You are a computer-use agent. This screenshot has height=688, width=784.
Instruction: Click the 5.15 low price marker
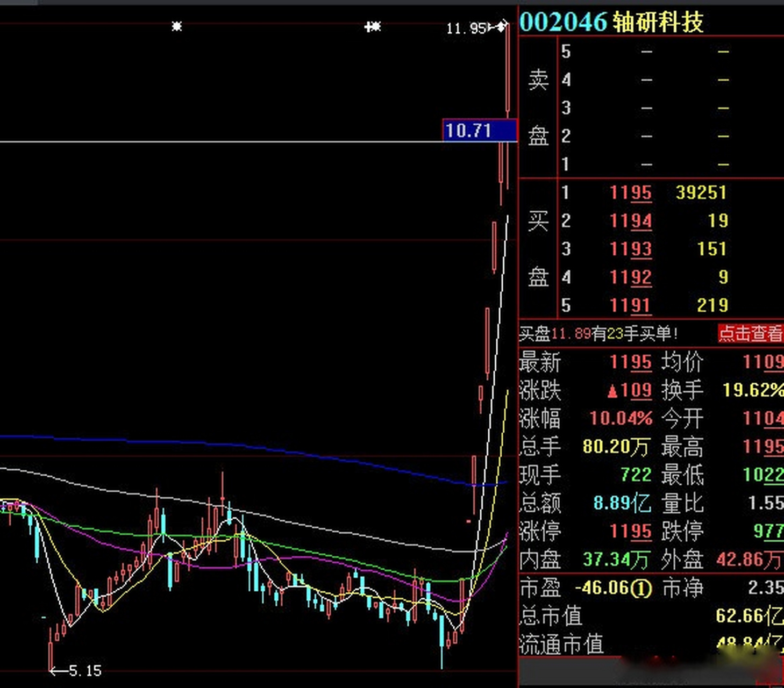point(85,670)
